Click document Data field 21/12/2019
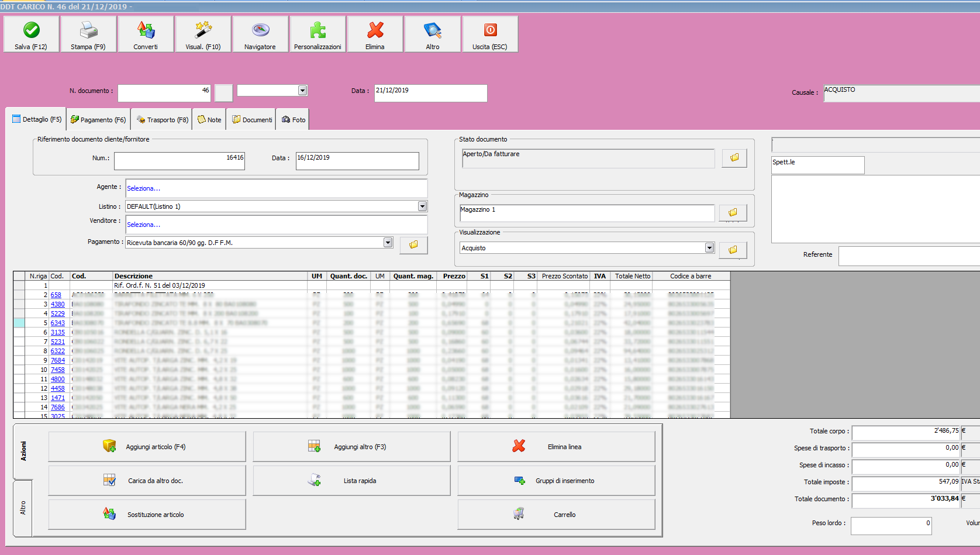 click(x=430, y=93)
